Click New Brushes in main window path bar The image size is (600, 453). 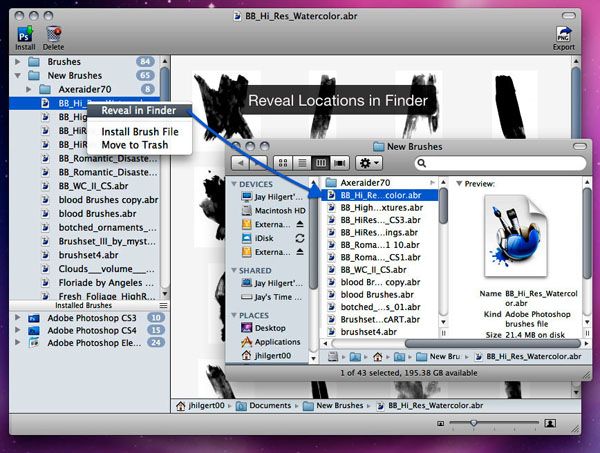point(333,406)
